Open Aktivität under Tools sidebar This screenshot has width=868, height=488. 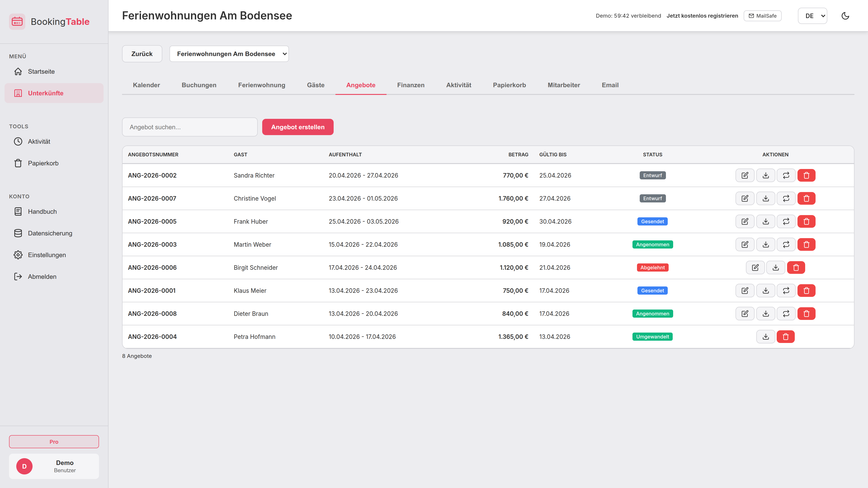point(54,141)
